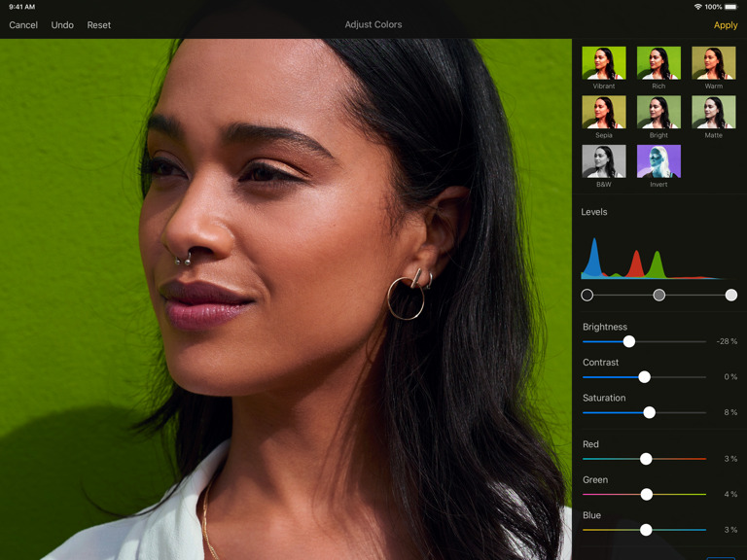747x560 pixels.
Task: Choose the Matte preset
Action: (x=713, y=112)
